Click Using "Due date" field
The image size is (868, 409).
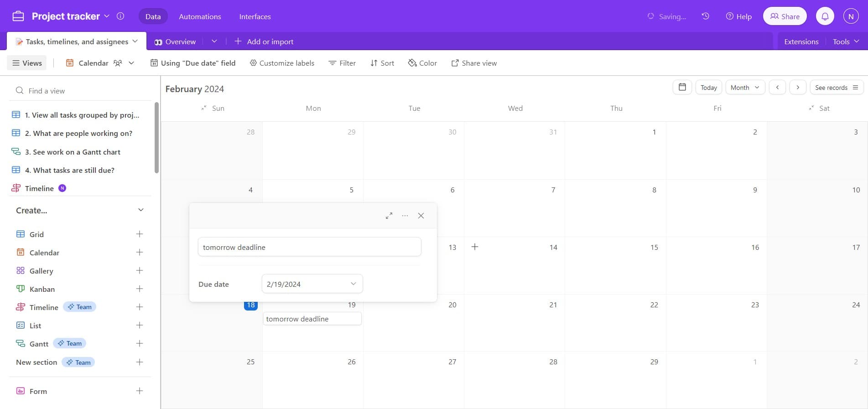pyautogui.click(x=193, y=63)
